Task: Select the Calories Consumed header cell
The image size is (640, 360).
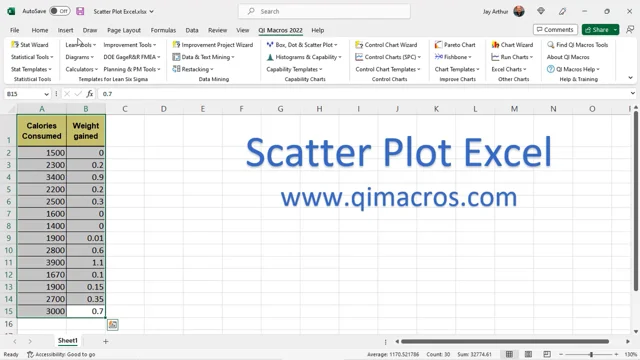Action: 42,131
